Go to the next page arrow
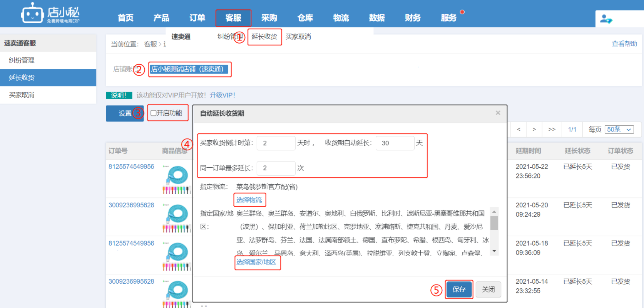This screenshot has height=308, width=644. point(534,130)
